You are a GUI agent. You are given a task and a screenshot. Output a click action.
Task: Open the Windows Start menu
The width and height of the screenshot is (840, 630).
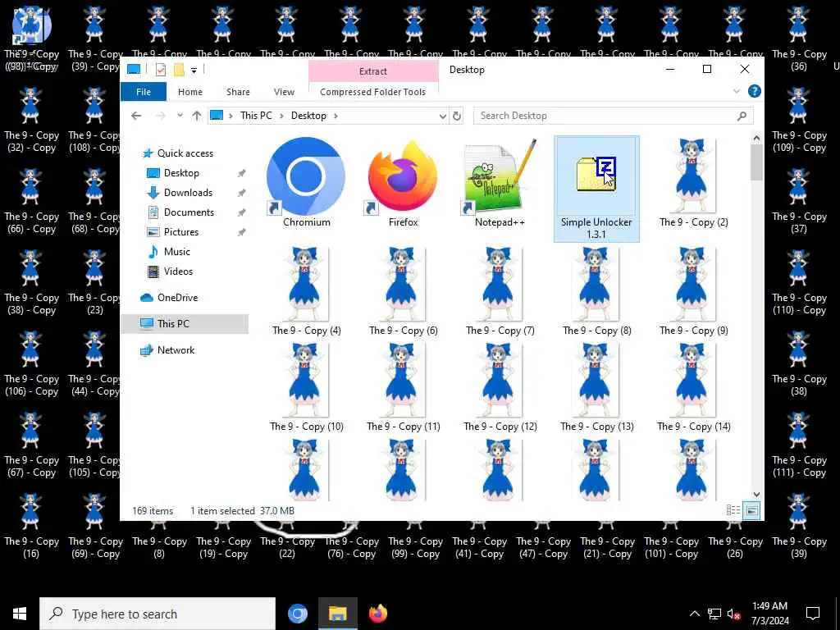point(20,614)
